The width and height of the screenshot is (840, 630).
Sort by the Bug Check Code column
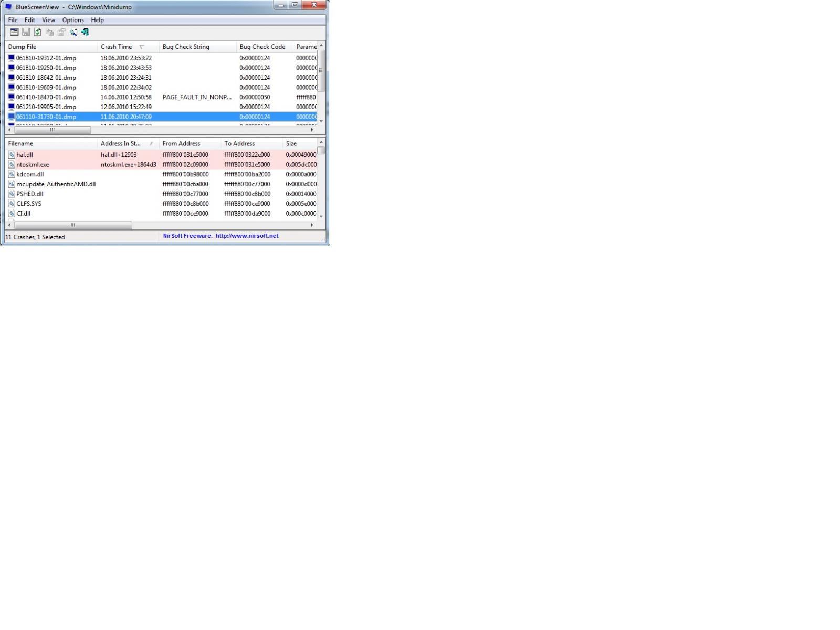[265, 47]
